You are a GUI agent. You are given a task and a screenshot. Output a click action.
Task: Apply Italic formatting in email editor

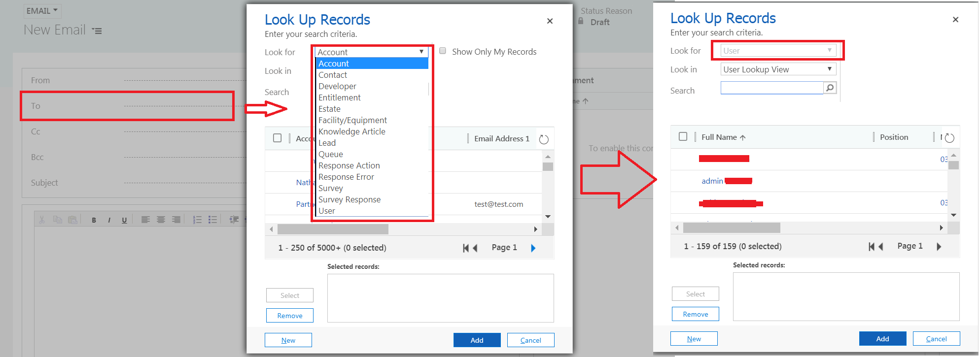[109, 220]
